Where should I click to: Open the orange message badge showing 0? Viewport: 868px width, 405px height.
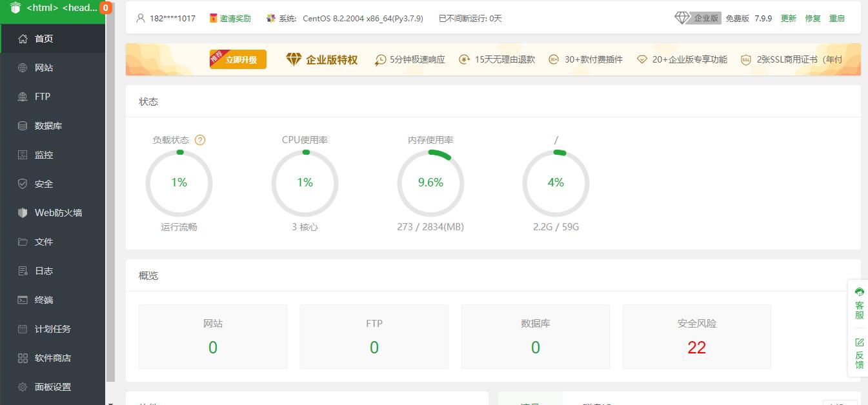[106, 8]
